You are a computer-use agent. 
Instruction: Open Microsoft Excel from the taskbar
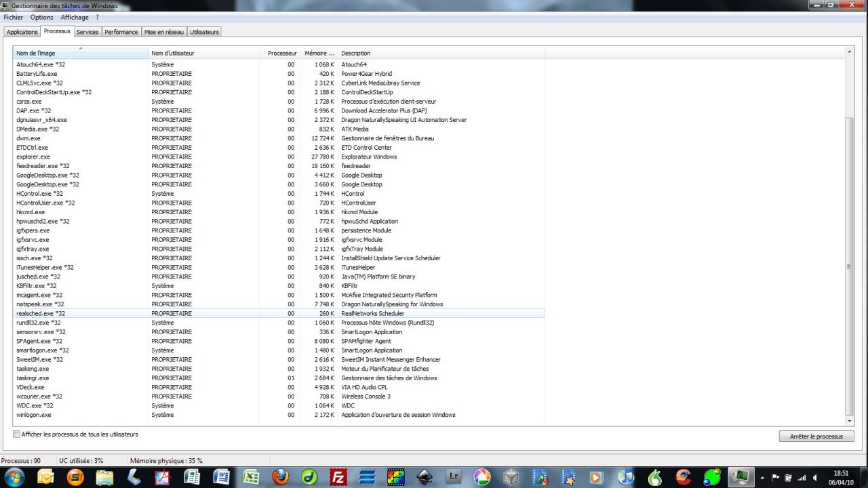pyautogui.click(x=252, y=477)
